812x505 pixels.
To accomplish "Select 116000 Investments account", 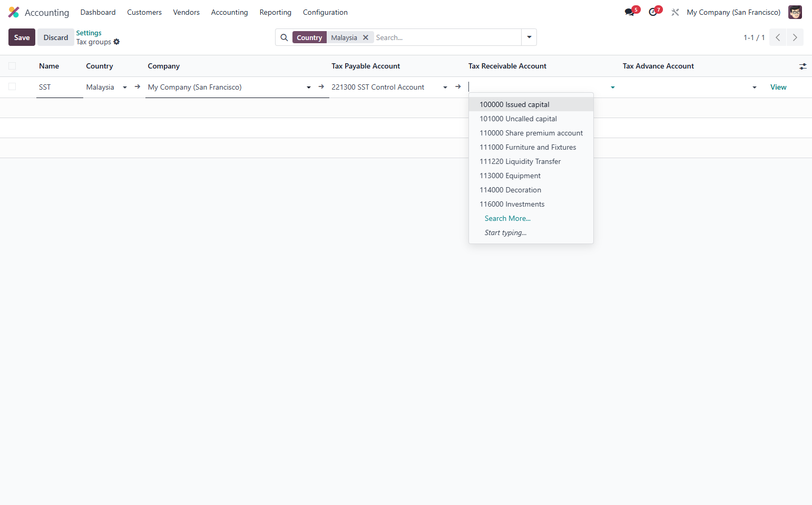I will pos(531,204).
